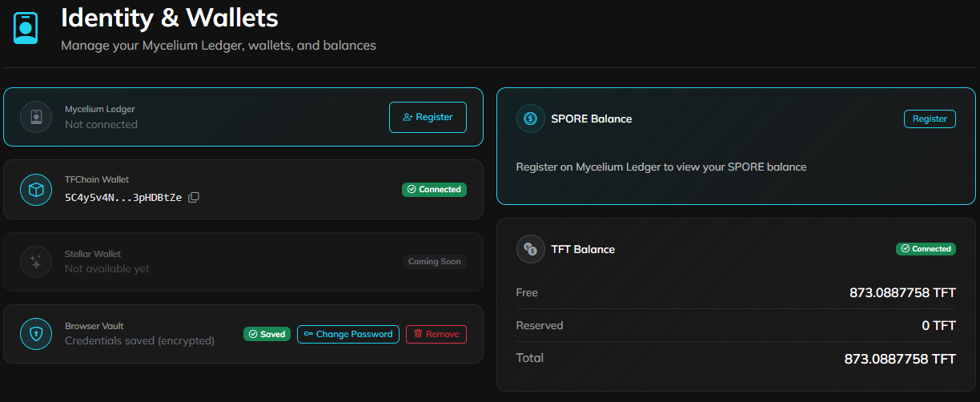Viewport: 980px width, 402px height.
Task: Click the Free balance value 873.0887758 TFT
Action: point(902,293)
